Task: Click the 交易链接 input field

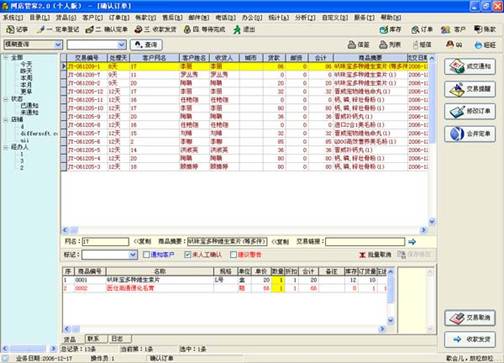Action: [365, 242]
